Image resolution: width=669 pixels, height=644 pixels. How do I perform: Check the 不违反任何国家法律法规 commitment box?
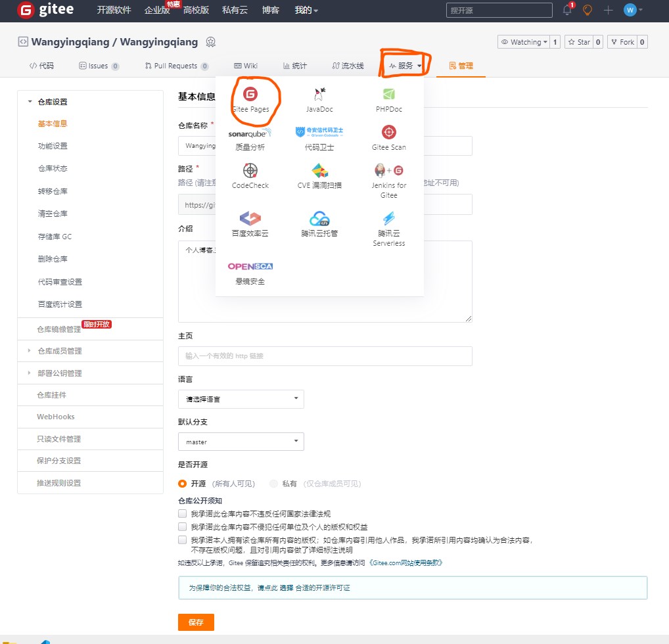[x=183, y=514]
